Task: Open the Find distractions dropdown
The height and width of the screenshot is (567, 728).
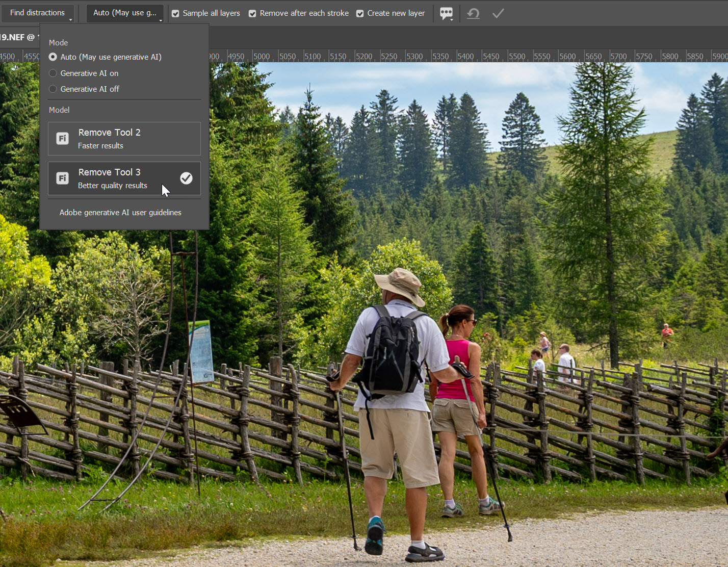Action: click(x=38, y=13)
